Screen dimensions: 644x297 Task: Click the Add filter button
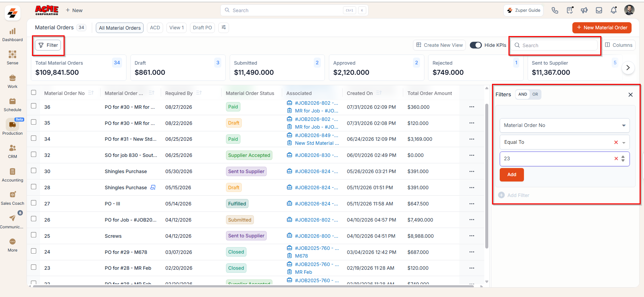point(512,175)
